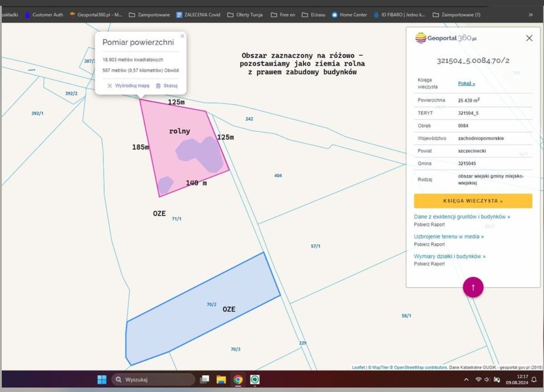The width and height of the screenshot is (544, 392).
Task: Open Uzbrojenie terenu w media link
Action: (449, 237)
